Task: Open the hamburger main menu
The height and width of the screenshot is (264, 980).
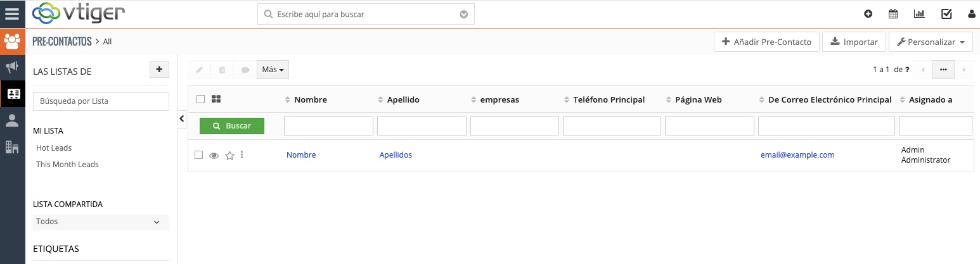Action: tap(12, 14)
